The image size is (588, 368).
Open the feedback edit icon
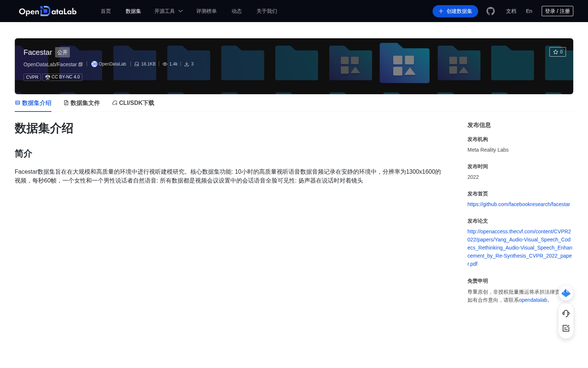[x=566, y=328]
